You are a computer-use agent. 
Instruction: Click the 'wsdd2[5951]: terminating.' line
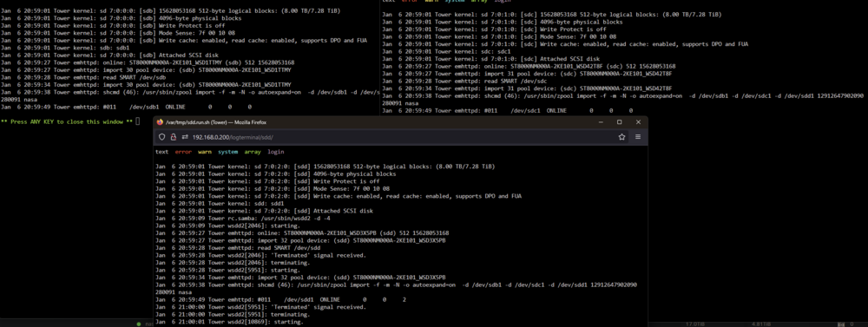click(232, 314)
